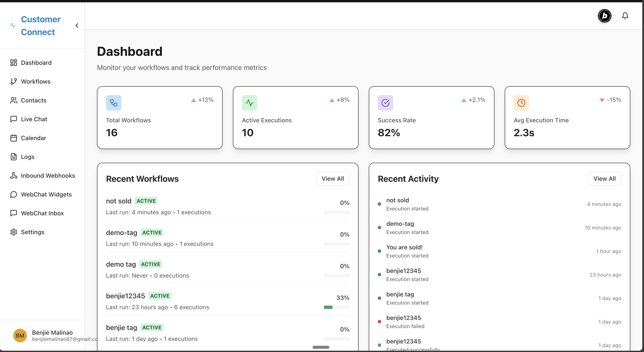Navigate to Settings in sidebar
The image size is (644, 352).
coord(32,232)
